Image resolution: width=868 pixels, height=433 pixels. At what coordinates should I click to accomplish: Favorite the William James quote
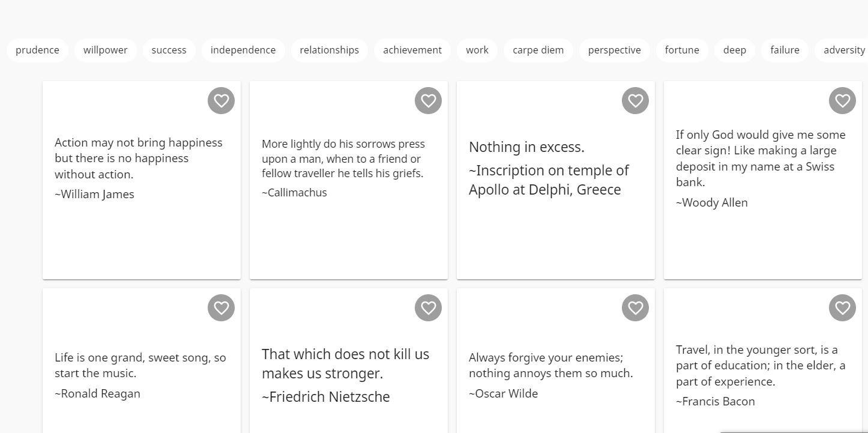(221, 100)
